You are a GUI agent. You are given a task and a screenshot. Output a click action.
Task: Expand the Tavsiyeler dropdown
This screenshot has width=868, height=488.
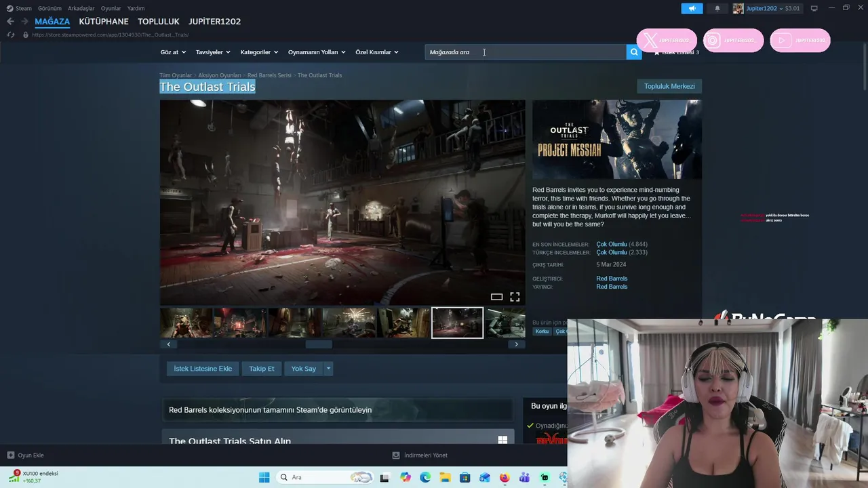pyautogui.click(x=213, y=52)
